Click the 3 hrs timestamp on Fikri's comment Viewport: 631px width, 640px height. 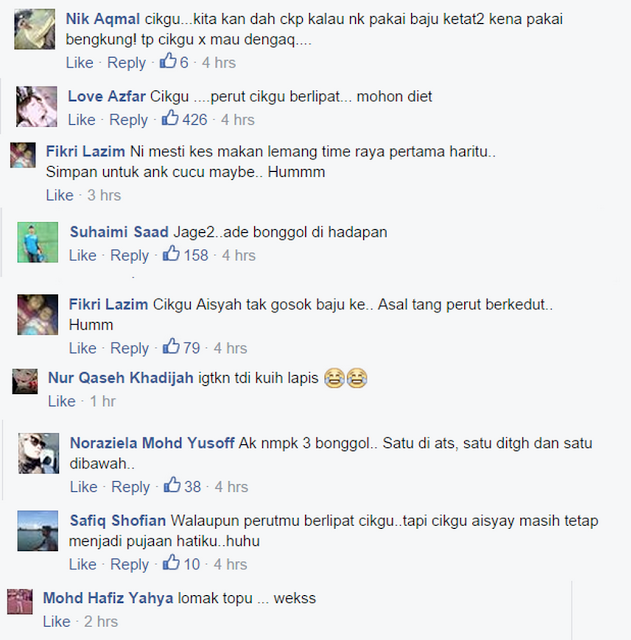104,195
